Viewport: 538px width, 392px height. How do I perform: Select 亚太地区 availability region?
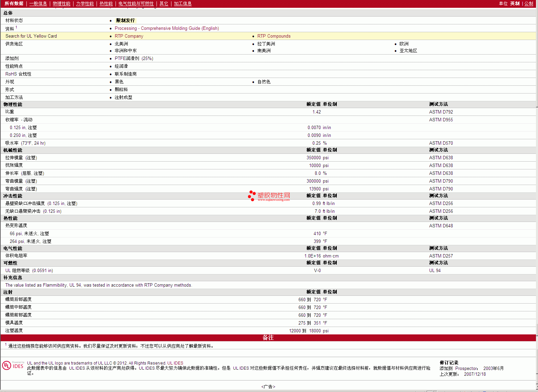tap(408, 51)
